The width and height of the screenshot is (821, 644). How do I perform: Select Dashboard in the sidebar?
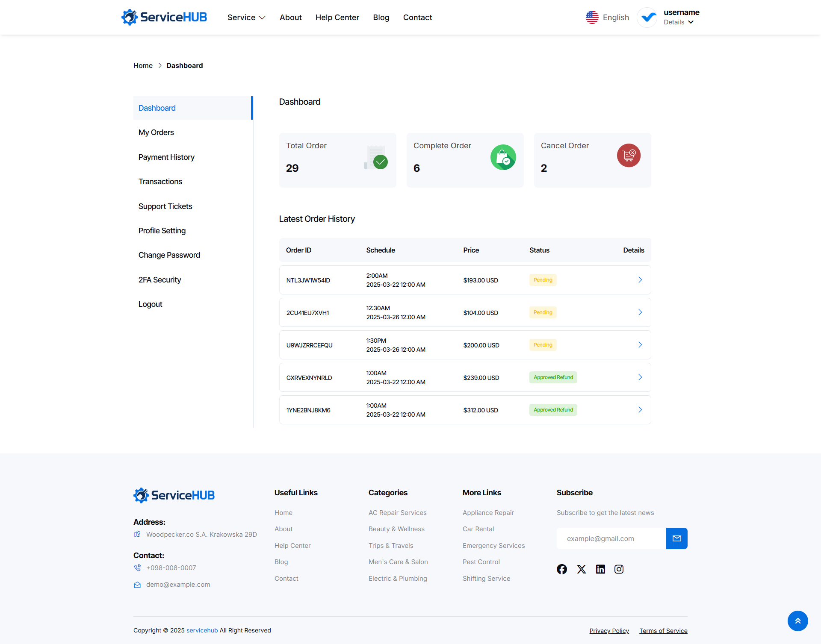coord(192,108)
